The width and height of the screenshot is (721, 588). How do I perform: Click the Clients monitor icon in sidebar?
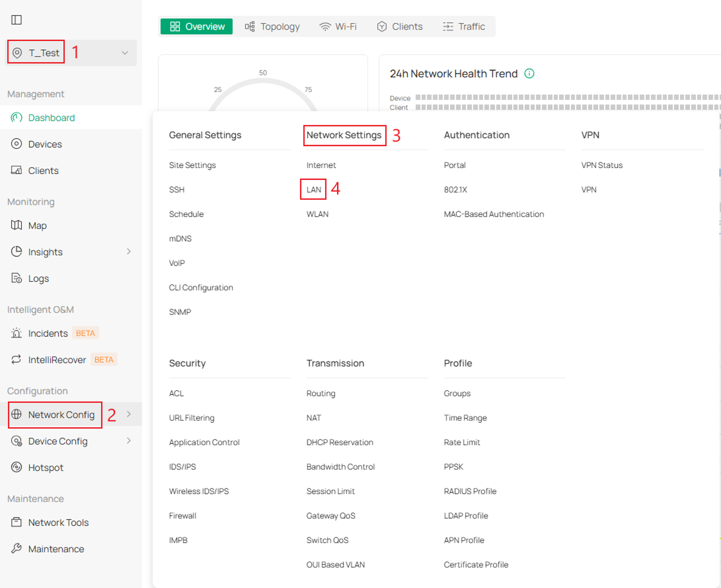[x=17, y=170]
